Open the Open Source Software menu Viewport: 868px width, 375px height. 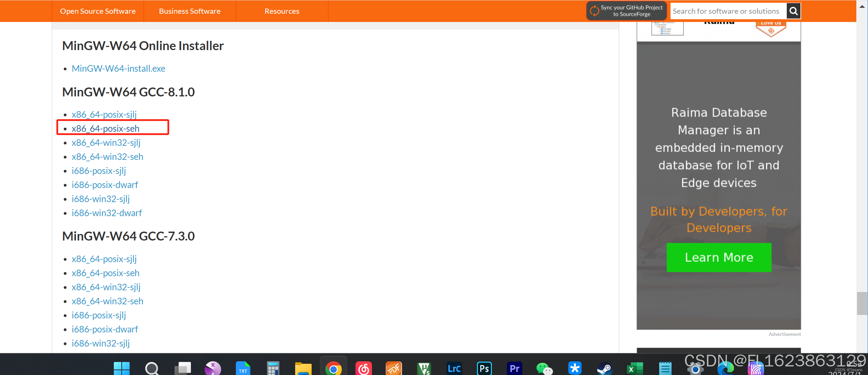98,11
